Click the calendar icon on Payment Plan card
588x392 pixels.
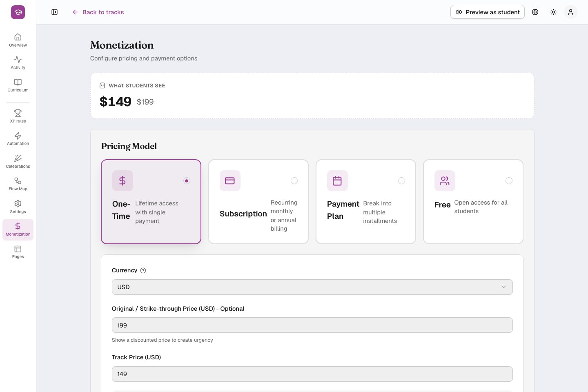[337, 181]
